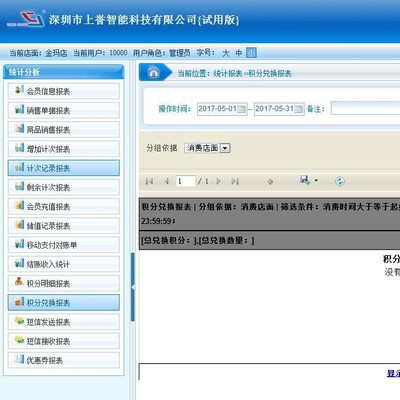Click the [总兑换积分: ] summary text
Image resolution: width=400 pixels, height=400 pixels.
tap(169, 240)
